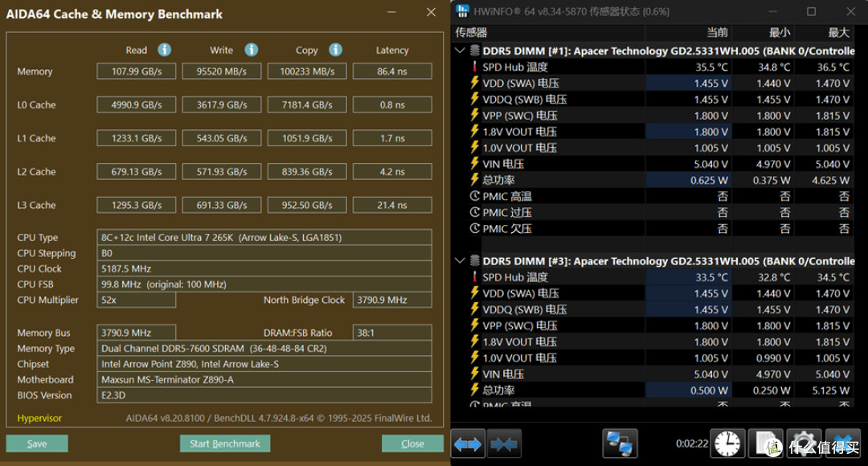This screenshot has width=868, height=466.
Task: Open HWiNFO settings gear icon
Action: click(x=804, y=444)
